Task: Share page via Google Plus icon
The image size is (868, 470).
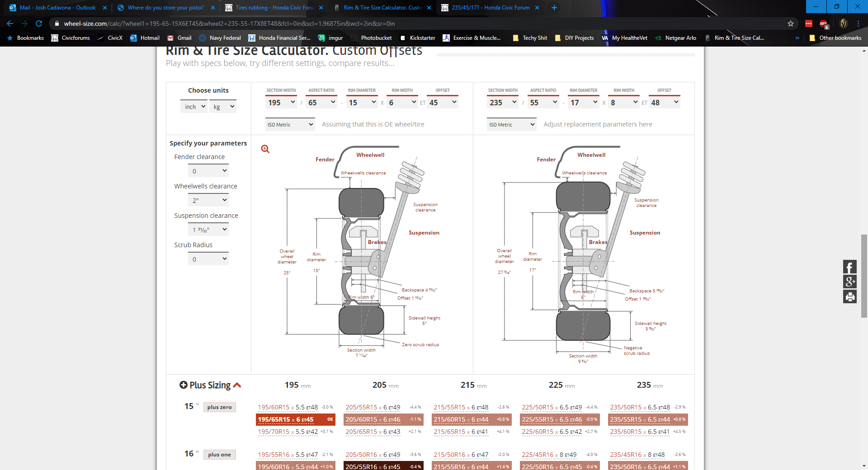Action: pyautogui.click(x=849, y=282)
